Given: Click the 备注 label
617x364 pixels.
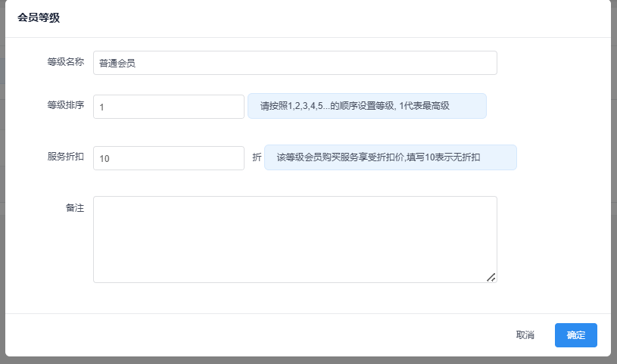Looking at the screenshot, I should pyautogui.click(x=74, y=208).
